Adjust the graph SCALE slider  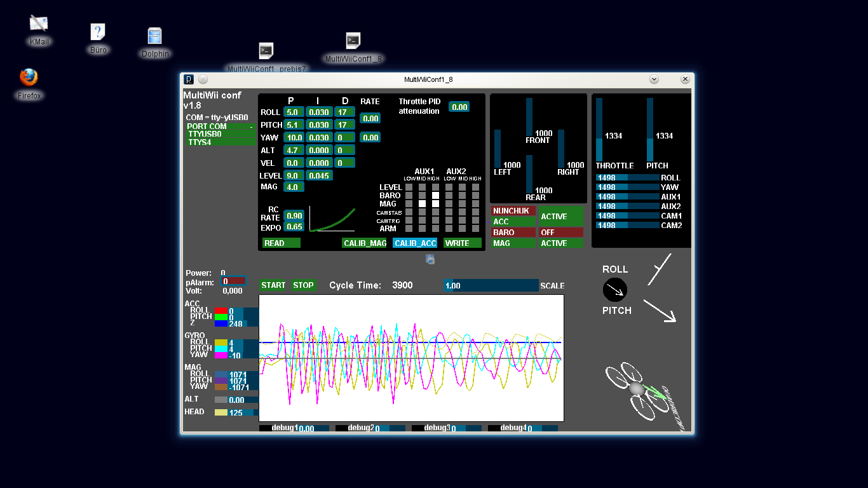pos(491,286)
